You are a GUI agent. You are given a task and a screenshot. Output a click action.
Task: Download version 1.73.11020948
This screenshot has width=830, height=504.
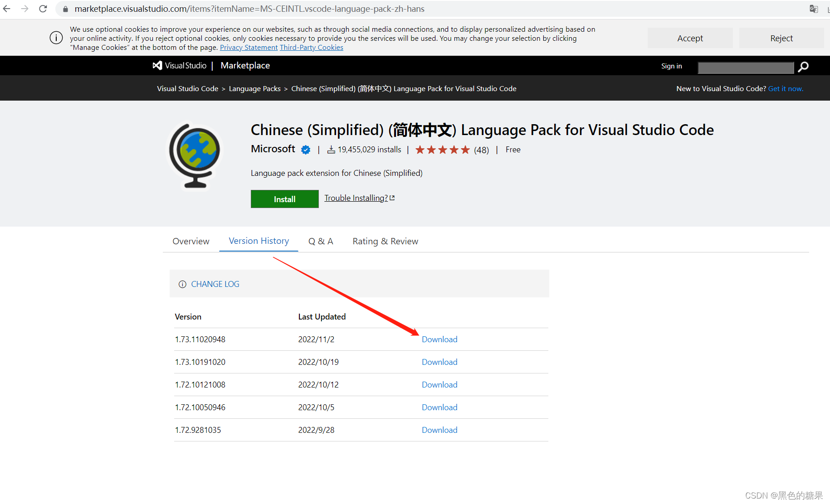pos(439,339)
